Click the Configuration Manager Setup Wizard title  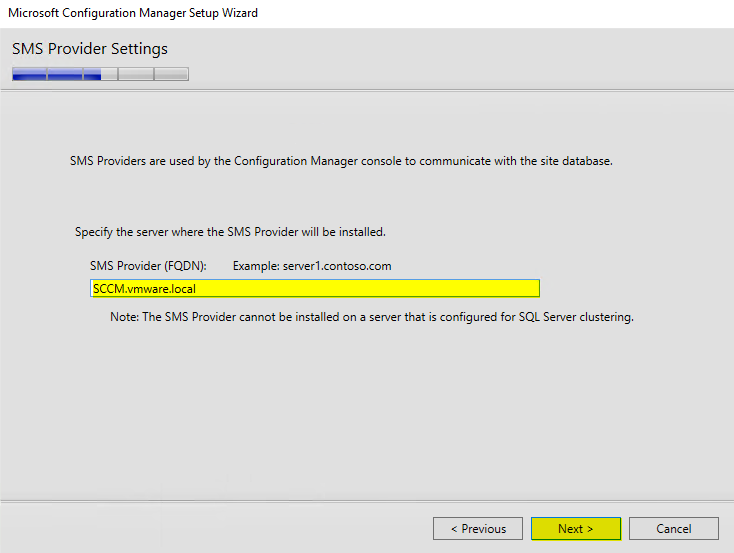(x=133, y=13)
